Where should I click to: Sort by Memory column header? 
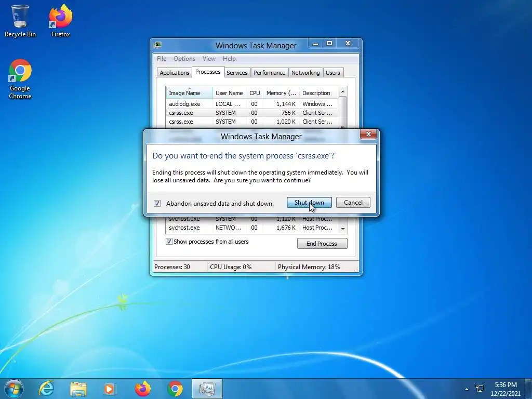pyautogui.click(x=281, y=92)
